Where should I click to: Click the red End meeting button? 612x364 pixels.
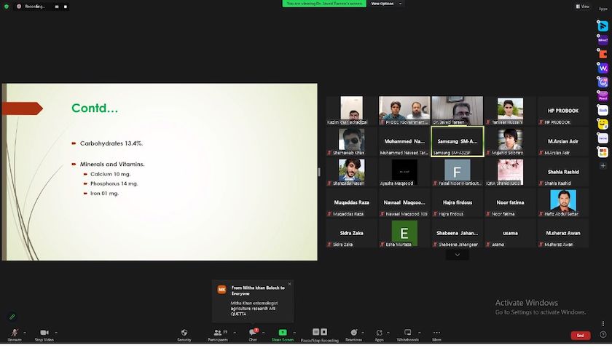[x=580, y=336]
